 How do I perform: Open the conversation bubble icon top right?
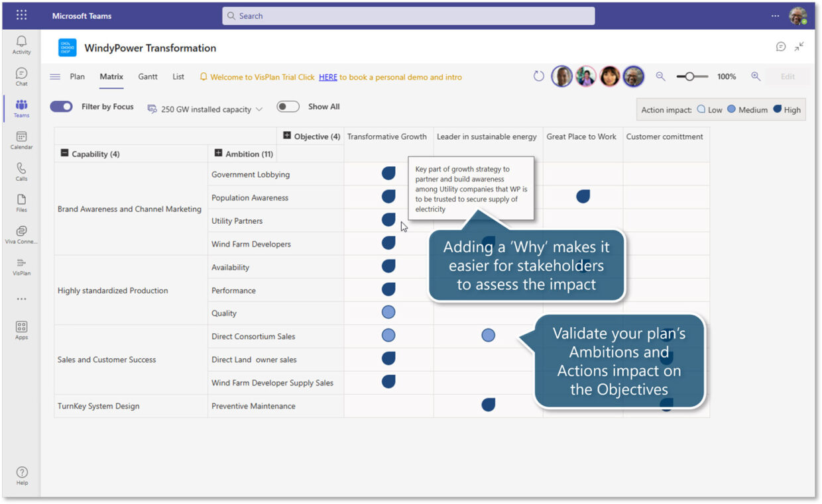(781, 47)
